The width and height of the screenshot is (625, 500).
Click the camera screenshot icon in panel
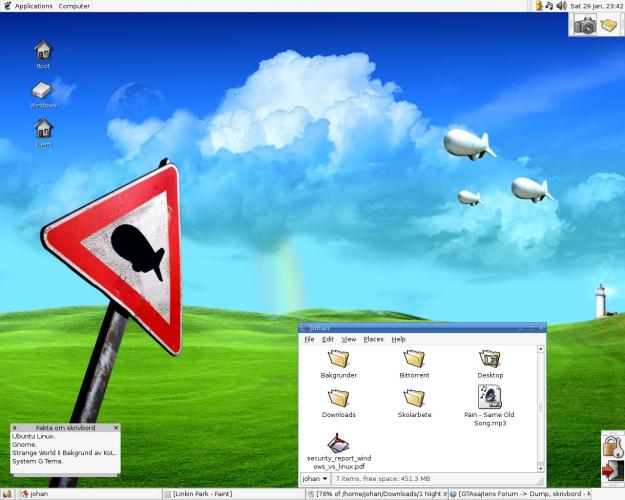[585, 25]
